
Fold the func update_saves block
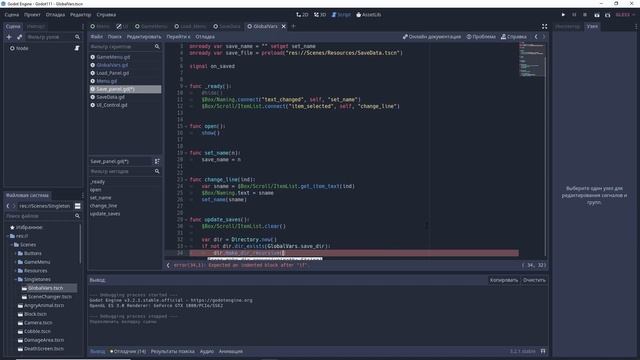tap(186, 220)
